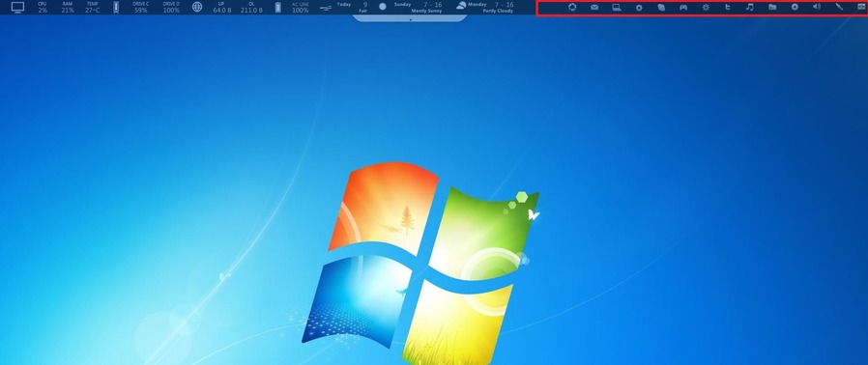Click the CPU 2% readout
Viewport: 868px width, 365px height.
point(43,7)
